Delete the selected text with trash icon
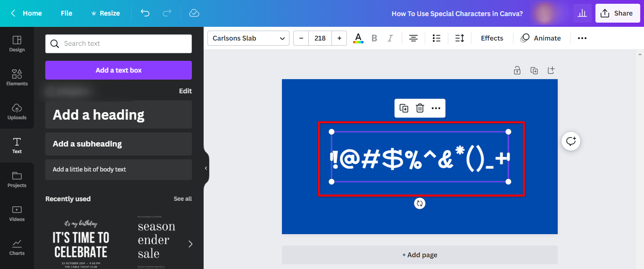 coord(420,108)
